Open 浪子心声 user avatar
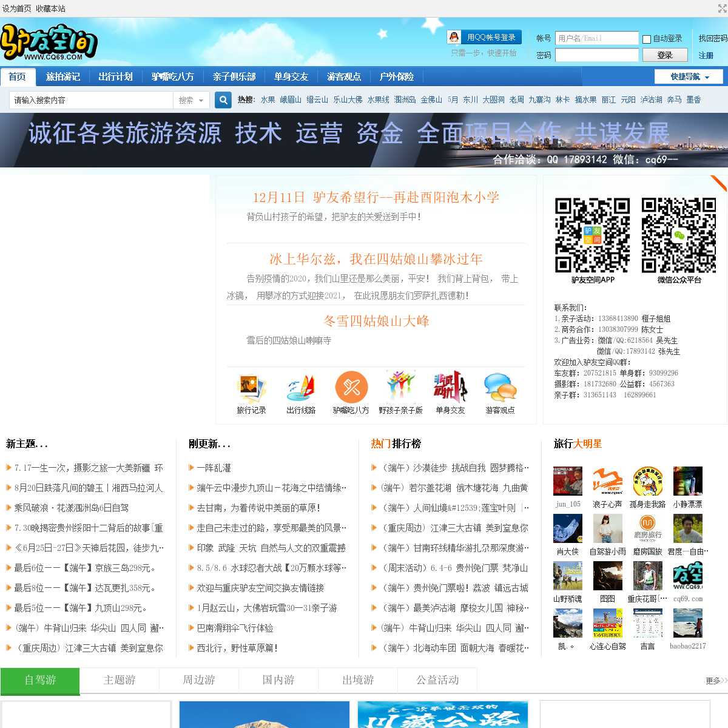The height and width of the screenshot is (728, 728). click(607, 481)
